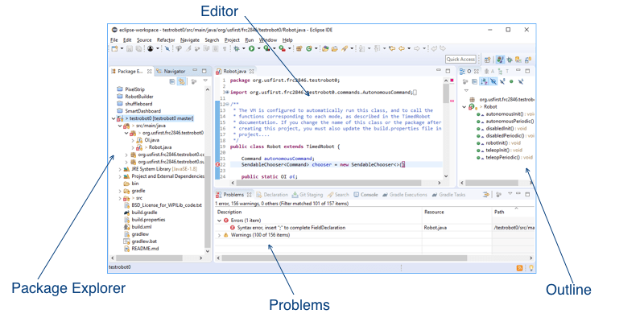Expand the JRE System Library node

click(x=121, y=168)
